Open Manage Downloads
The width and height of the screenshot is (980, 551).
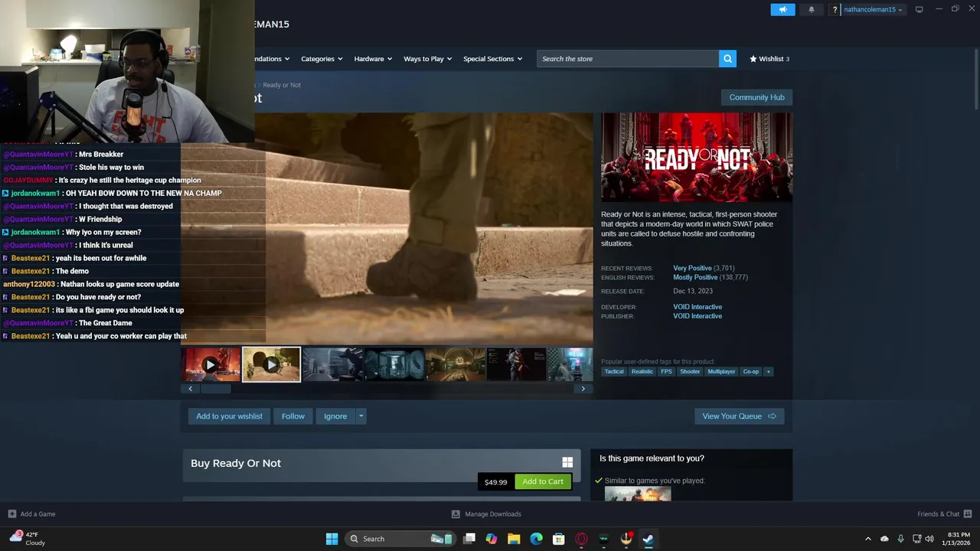(486, 514)
